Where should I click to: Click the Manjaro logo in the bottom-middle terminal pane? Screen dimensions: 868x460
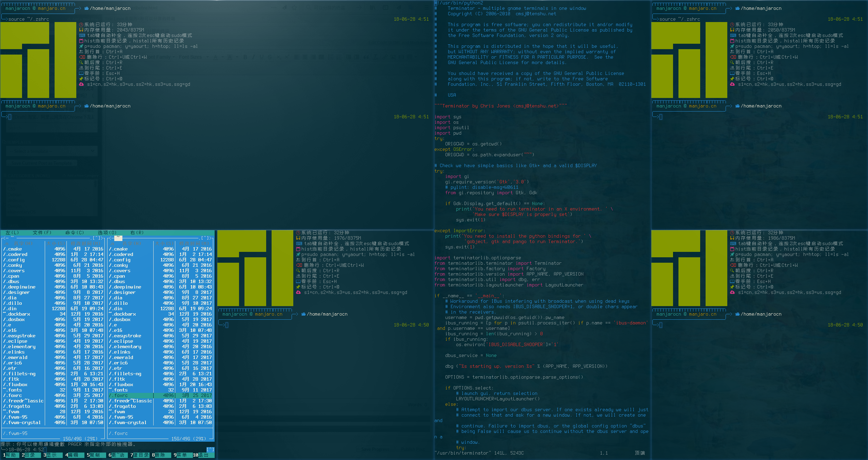pyautogui.click(x=255, y=268)
